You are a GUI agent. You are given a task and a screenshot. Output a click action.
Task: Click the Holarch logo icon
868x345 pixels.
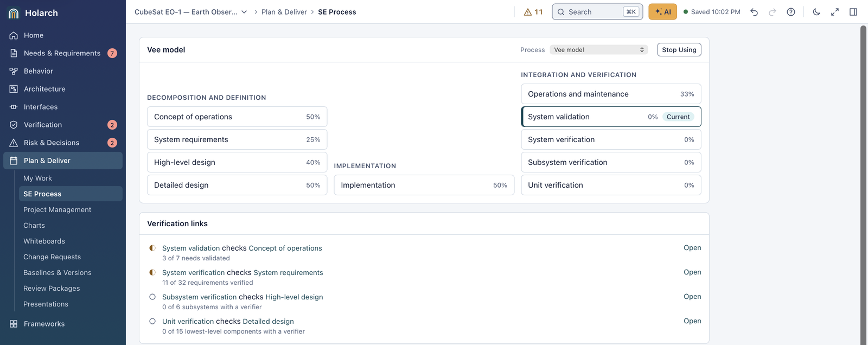click(x=14, y=13)
